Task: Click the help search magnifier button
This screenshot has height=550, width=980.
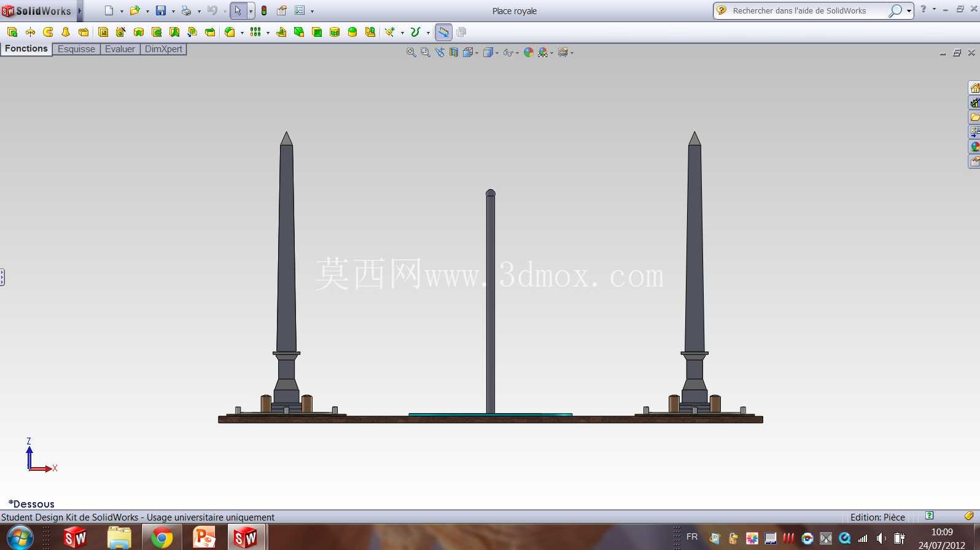Action: pyautogui.click(x=895, y=10)
